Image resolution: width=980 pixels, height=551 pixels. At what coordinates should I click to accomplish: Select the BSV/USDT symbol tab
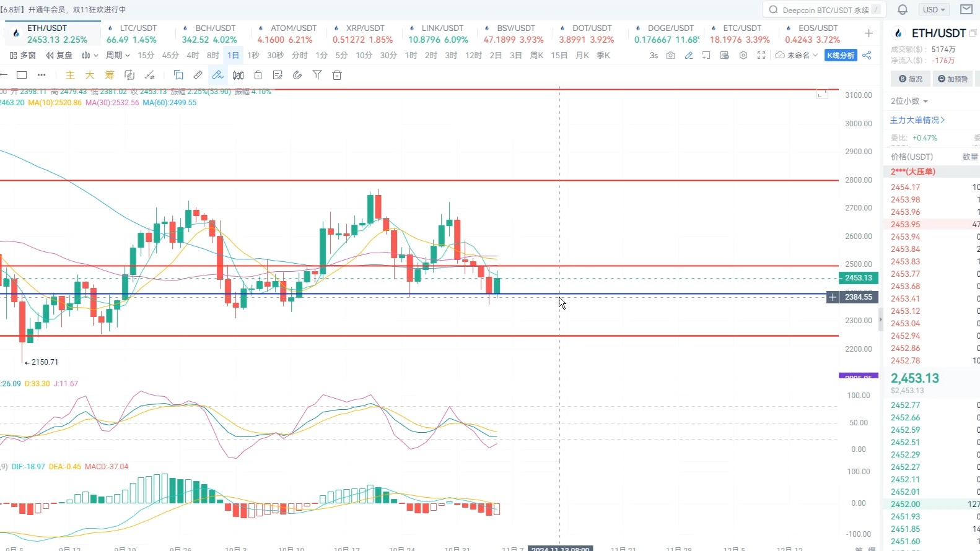[515, 33]
